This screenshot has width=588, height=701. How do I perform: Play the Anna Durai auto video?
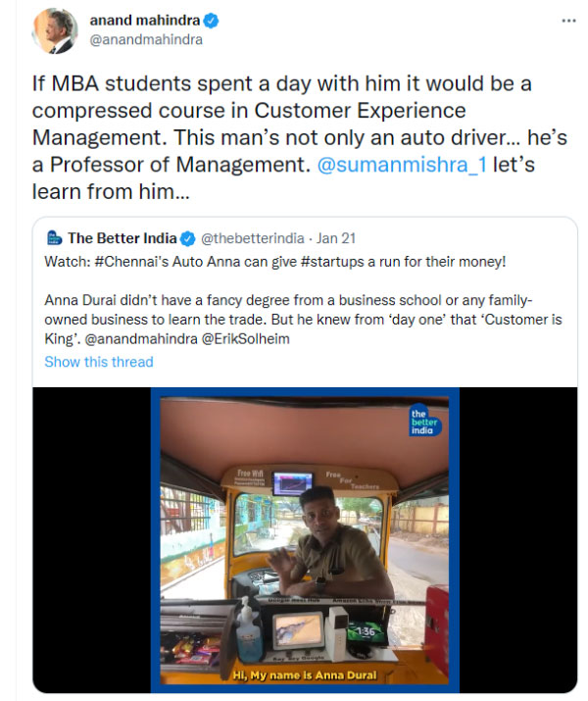pos(303,539)
